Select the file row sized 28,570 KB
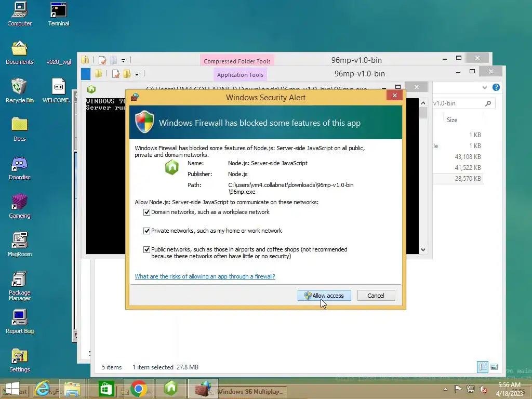 (x=457, y=179)
